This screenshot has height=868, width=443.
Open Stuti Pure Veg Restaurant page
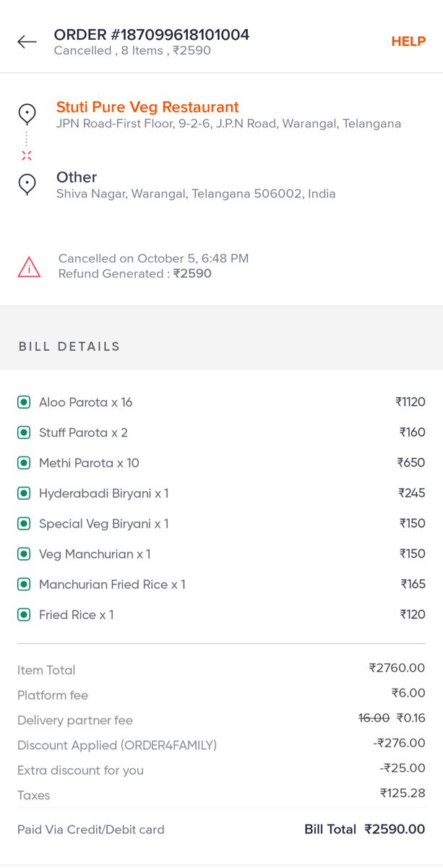click(147, 107)
